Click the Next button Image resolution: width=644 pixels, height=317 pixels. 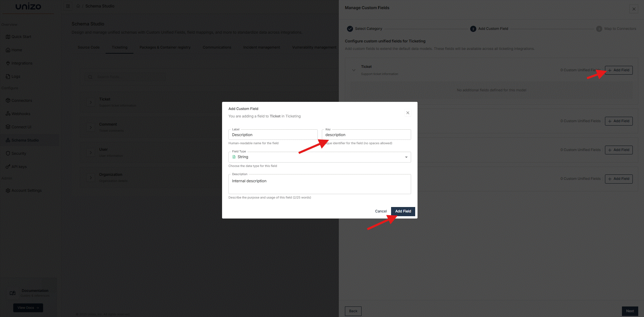click(629, 311)
